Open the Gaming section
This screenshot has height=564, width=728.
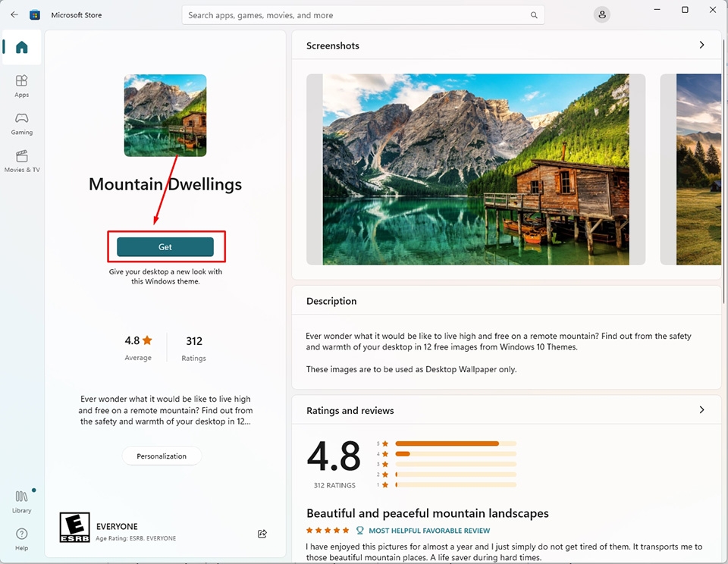(x=21, y=123)
